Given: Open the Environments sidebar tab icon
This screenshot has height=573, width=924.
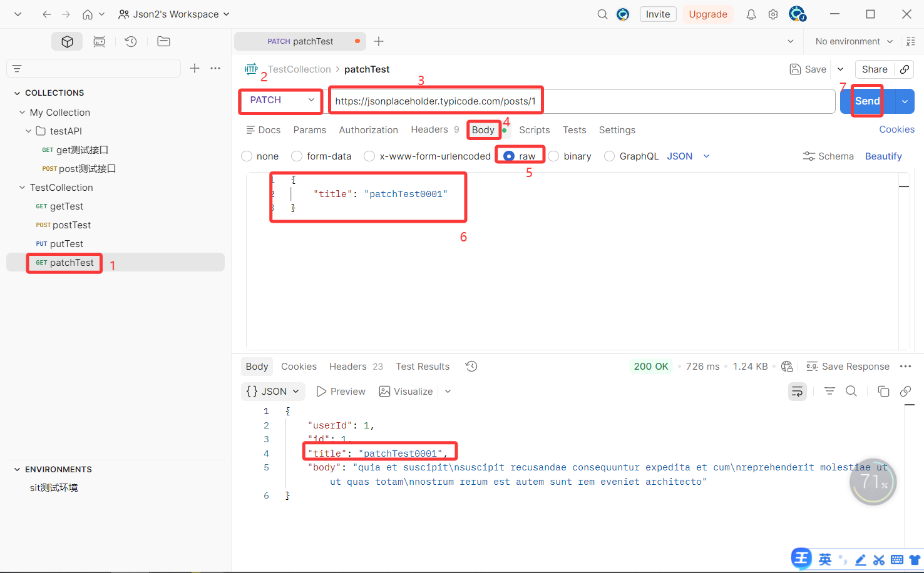Looking at the screenshot, I should pyautogui.click(x=99, y=41).
